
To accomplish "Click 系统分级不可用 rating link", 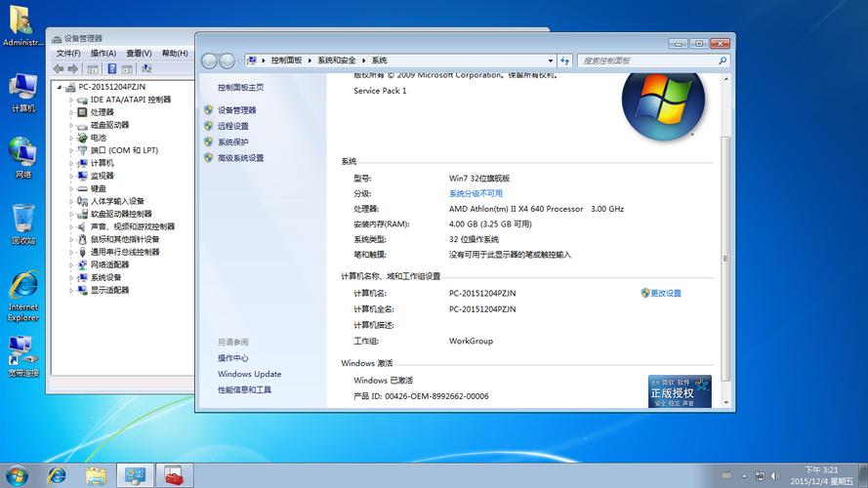I will 476,193.
